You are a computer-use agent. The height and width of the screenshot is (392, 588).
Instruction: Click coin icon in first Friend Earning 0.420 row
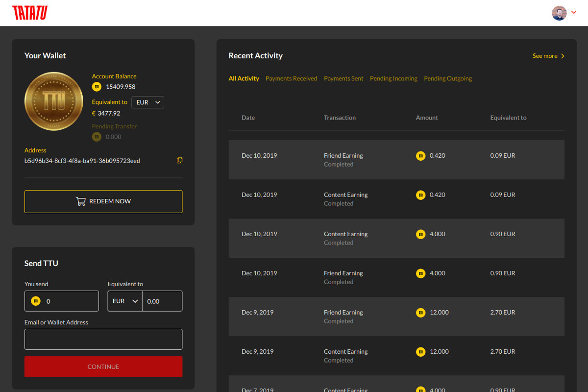pyautogui.click(x=420, y=156)
